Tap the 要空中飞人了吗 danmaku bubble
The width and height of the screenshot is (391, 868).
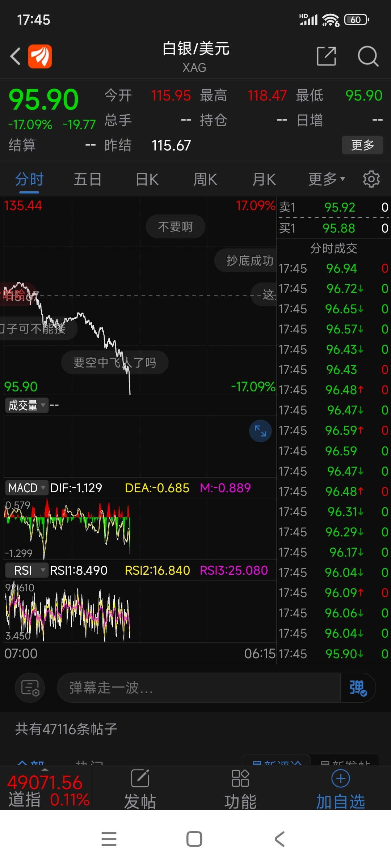(x=115, y=362)
